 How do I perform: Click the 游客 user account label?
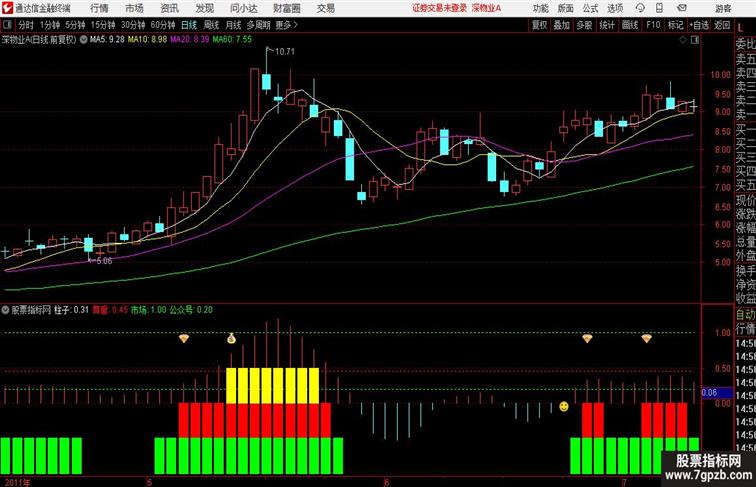[x=723, y=8]
